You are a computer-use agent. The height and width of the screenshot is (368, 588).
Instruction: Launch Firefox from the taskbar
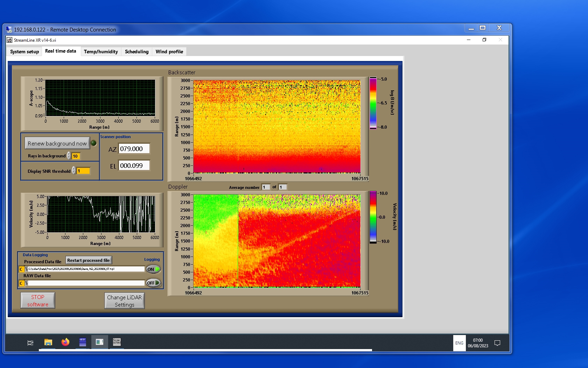pos(65,342)
